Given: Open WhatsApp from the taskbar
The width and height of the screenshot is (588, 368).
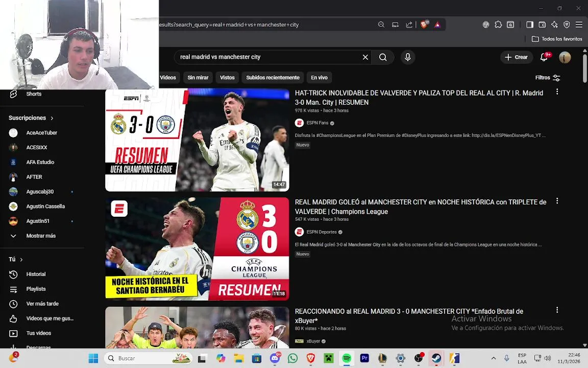Looking at the screenshot, I should 292,358.
